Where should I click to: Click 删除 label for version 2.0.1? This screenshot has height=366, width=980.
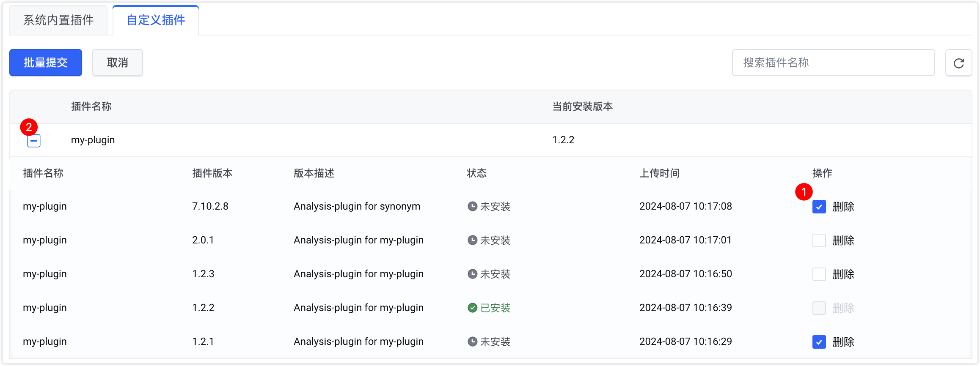pos(843,240)
